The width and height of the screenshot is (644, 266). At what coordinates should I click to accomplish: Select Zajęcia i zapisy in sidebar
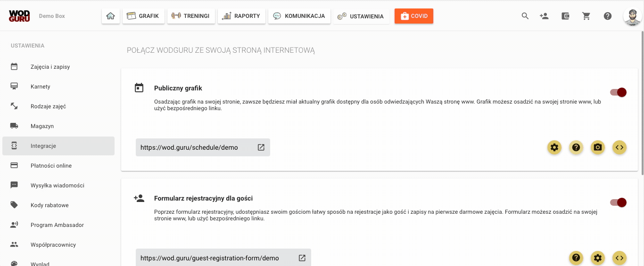click(58, 67)
